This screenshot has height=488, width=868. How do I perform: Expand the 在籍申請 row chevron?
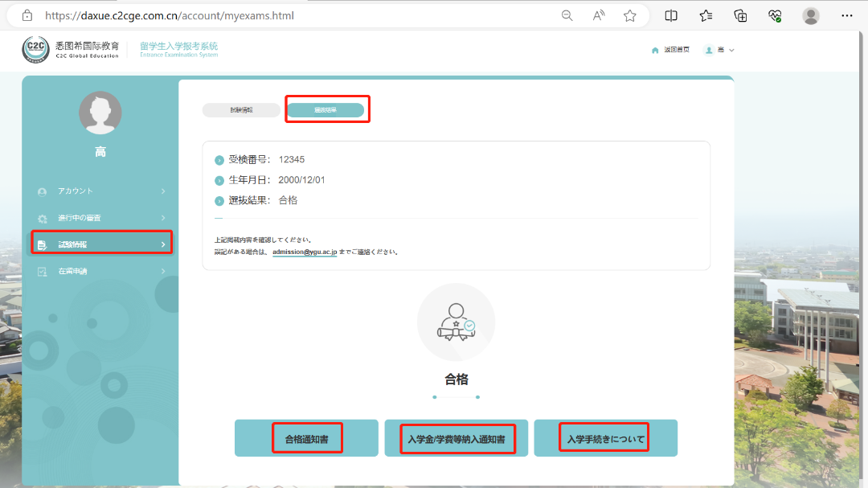(163, 271)
